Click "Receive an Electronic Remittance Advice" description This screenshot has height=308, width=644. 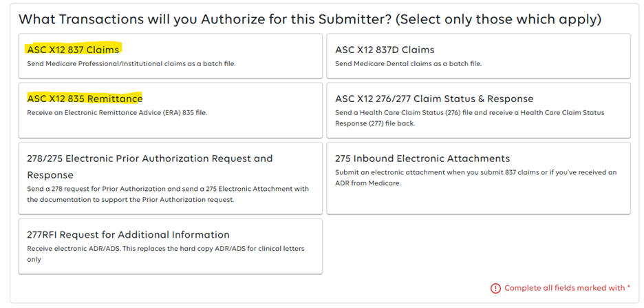(x=117, y=112)
